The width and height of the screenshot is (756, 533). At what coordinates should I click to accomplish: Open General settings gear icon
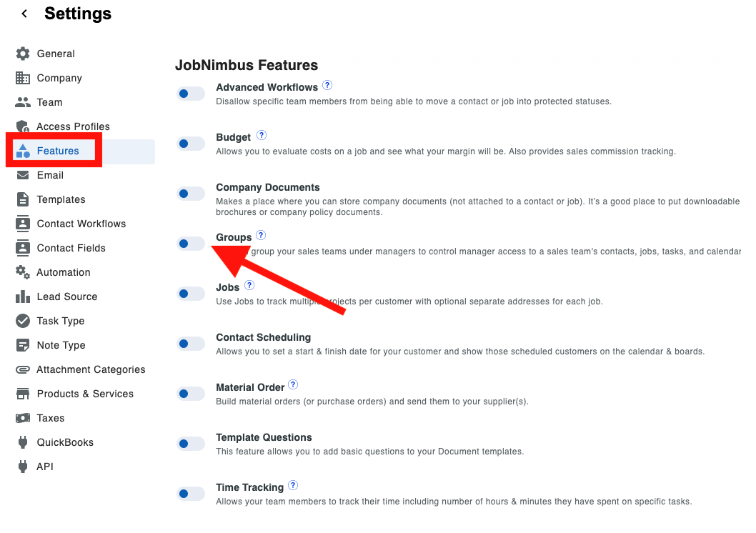tap(23, 54)
